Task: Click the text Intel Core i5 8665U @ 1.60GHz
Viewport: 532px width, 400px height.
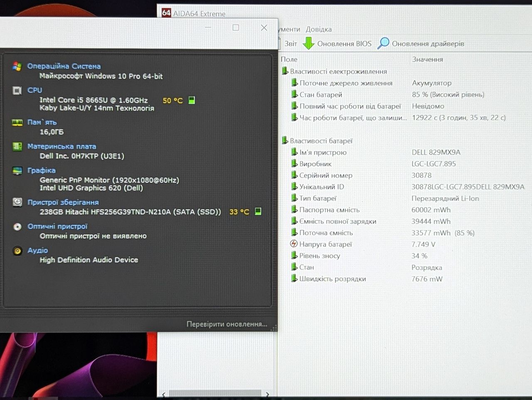Action: click(x=94, y=100)
